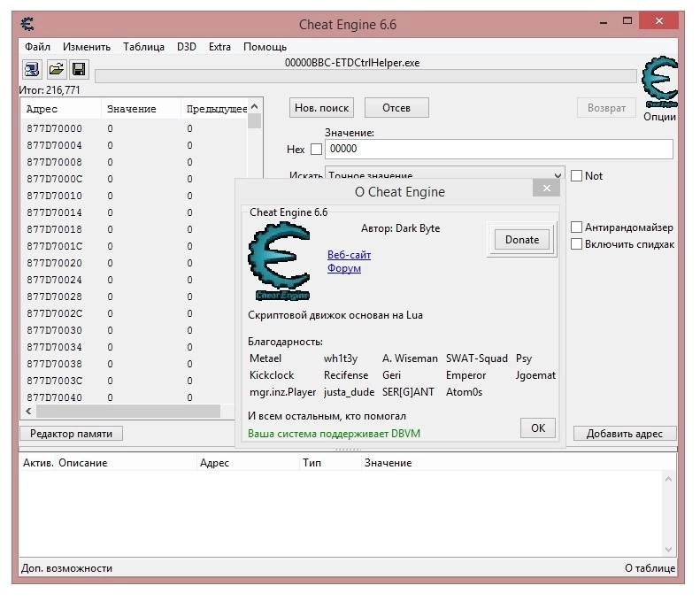Click О таблице in status bar
The width and height of the screenshot is (700, 601).
point(650,568)
